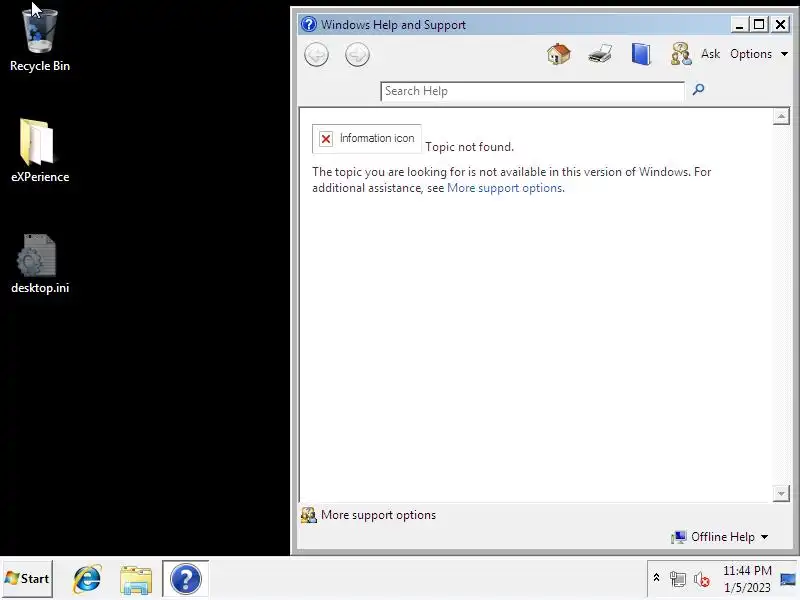The image size is (800, 600).
Task: Open Windows Explorer from taskbar
Action: coord(136,580)
